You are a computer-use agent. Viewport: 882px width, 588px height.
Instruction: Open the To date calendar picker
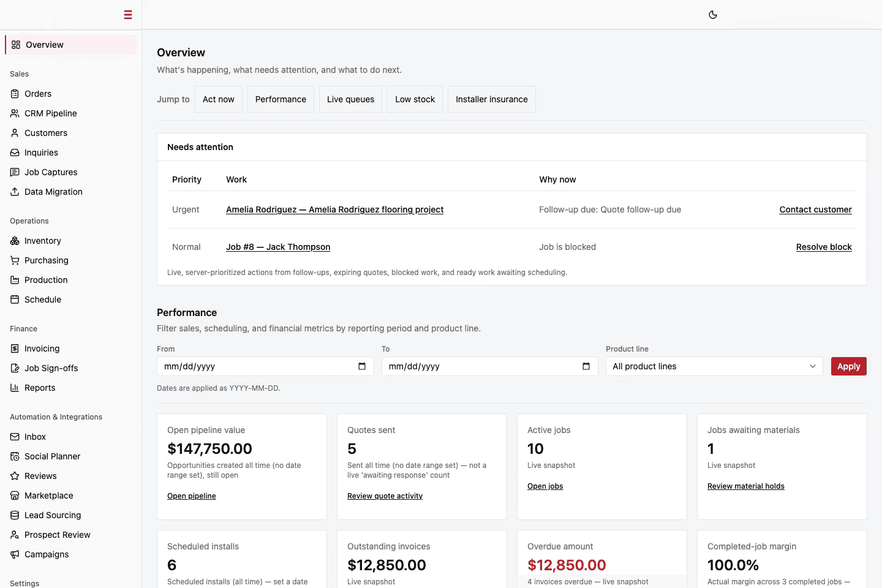point(586,366)
